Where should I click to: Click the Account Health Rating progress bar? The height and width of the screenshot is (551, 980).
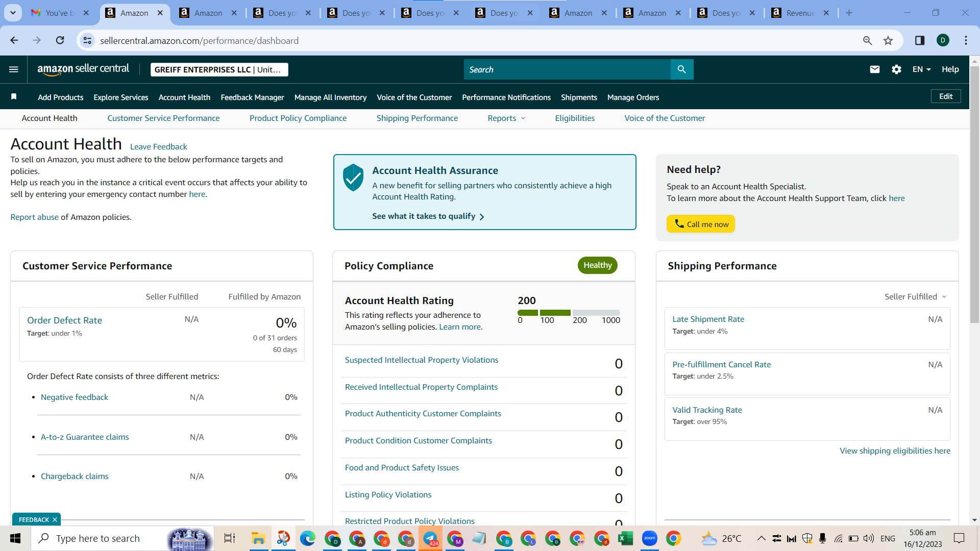tap(569, 312)
